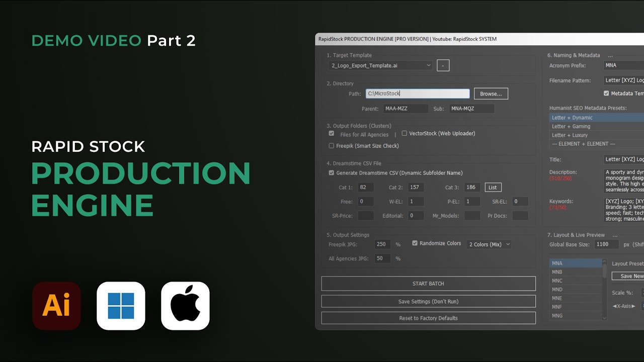Click the Cat 1 field with value 82
Viewport: 644px width, 362px height.
(x=366, y=187)
